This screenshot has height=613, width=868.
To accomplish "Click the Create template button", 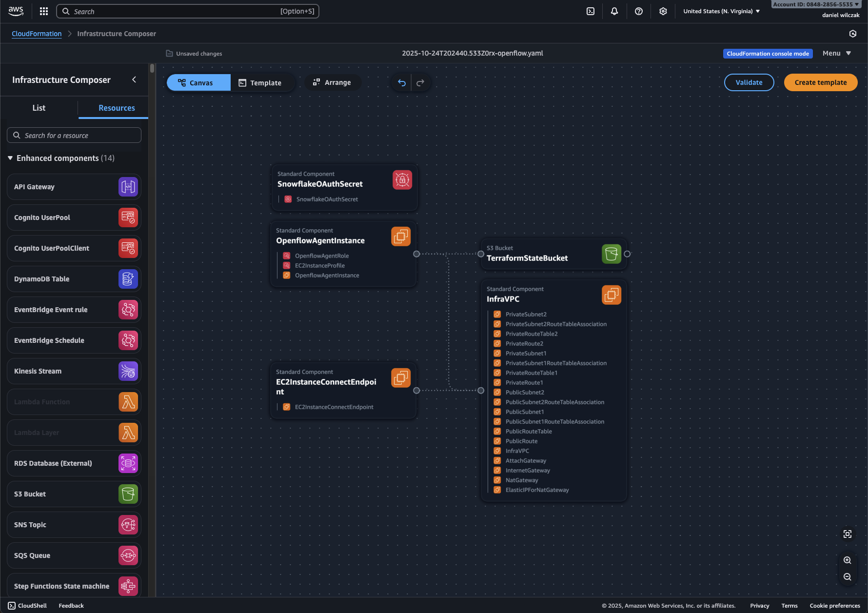I will tap(820, 82).
